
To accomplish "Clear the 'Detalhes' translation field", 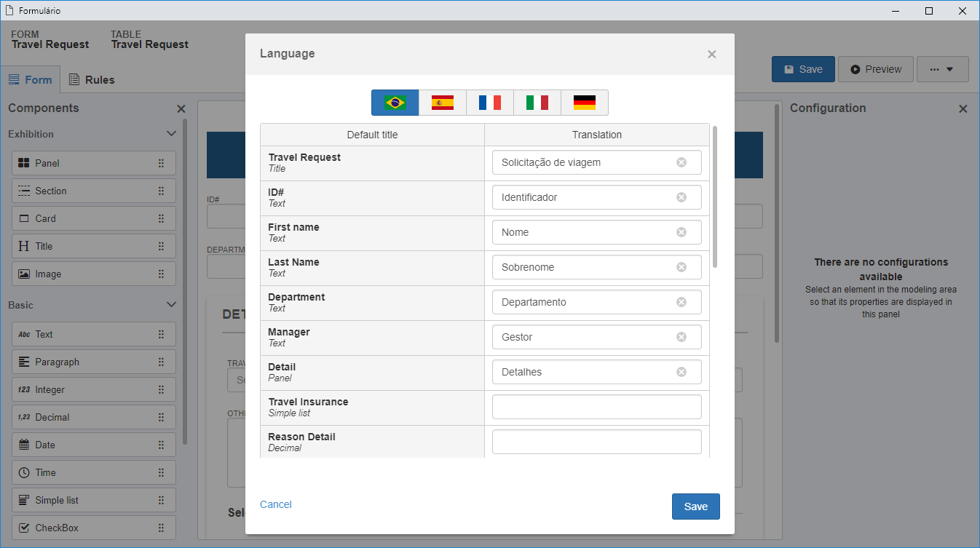I will 681,372.
